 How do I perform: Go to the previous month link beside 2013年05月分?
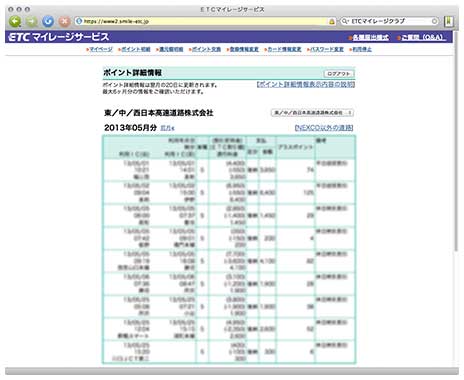point(167,128)
